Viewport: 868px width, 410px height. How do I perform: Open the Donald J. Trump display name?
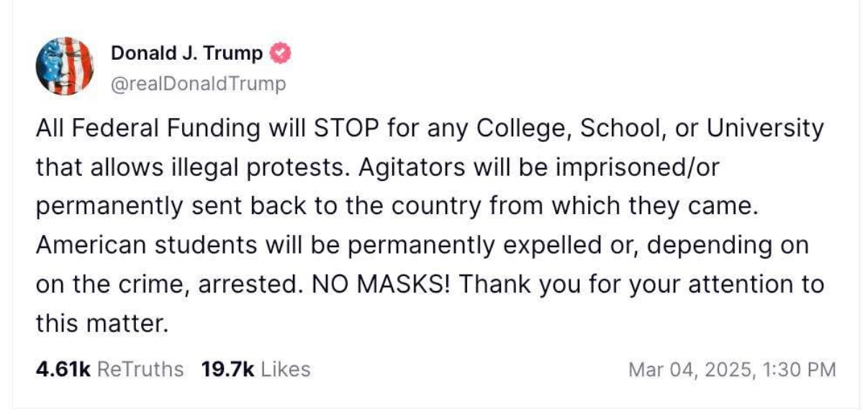point(187,53)
